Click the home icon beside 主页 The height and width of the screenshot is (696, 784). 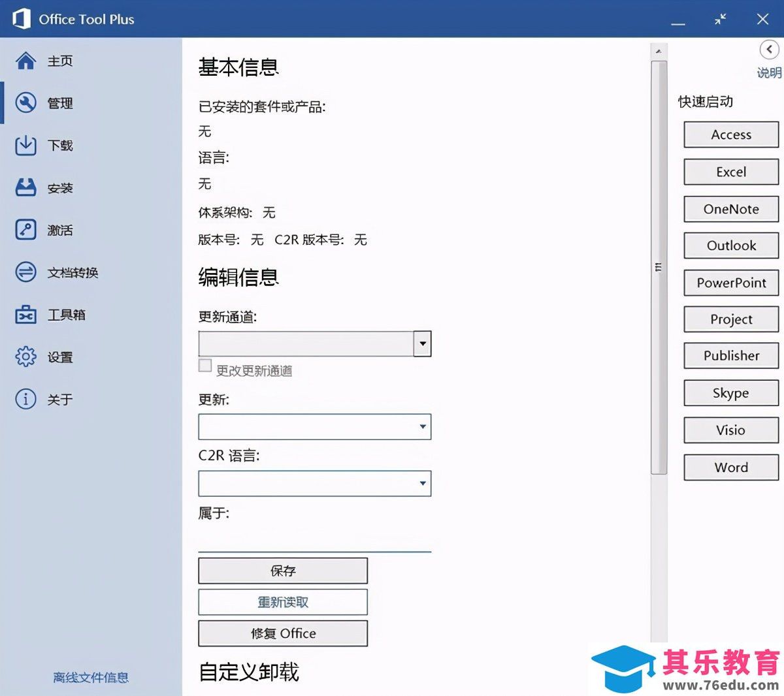[25, 61]
